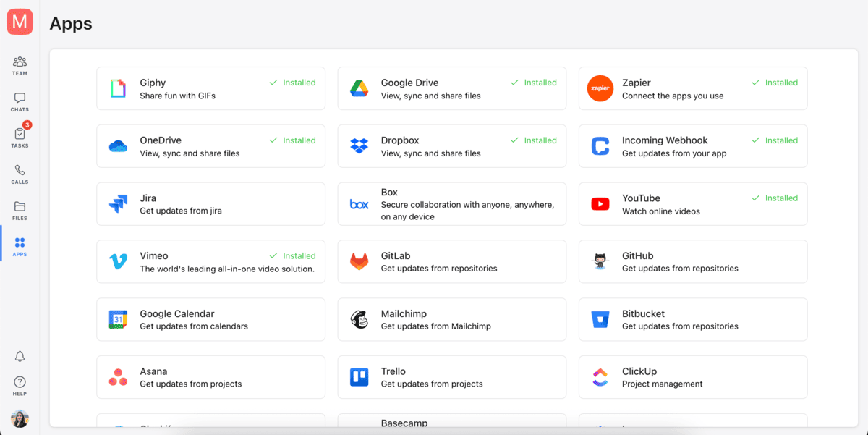Screen dimensions: 868x435
Task: Click the Trello board icon
Action: tap(358, 377)
